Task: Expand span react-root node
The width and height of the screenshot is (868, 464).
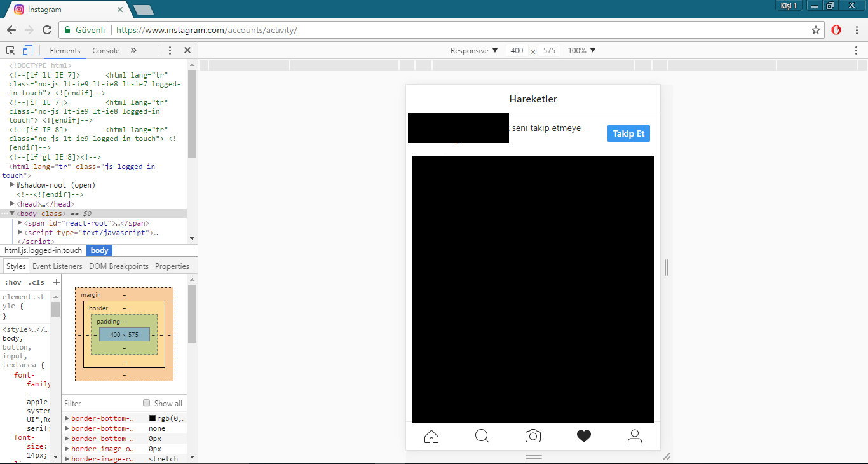Action: tap(20, 223)
